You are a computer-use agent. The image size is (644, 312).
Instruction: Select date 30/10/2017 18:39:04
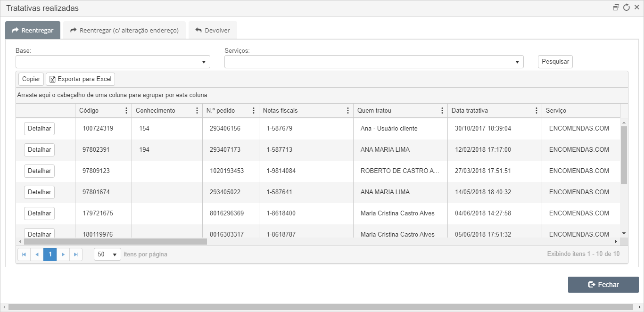[x=483, y=129]
